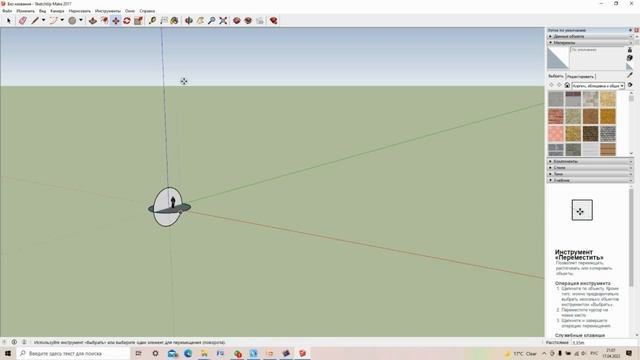Open Arc tool dropdown arrow
Viewport: 640px width, 360px height.
[62, 20]
